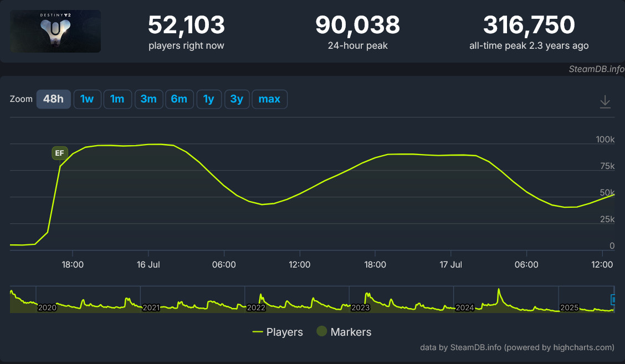The height and width of the screenshot is (364, 625).
Task: Jump to 2022 in the navigator timeline
Action: (256, 308)
